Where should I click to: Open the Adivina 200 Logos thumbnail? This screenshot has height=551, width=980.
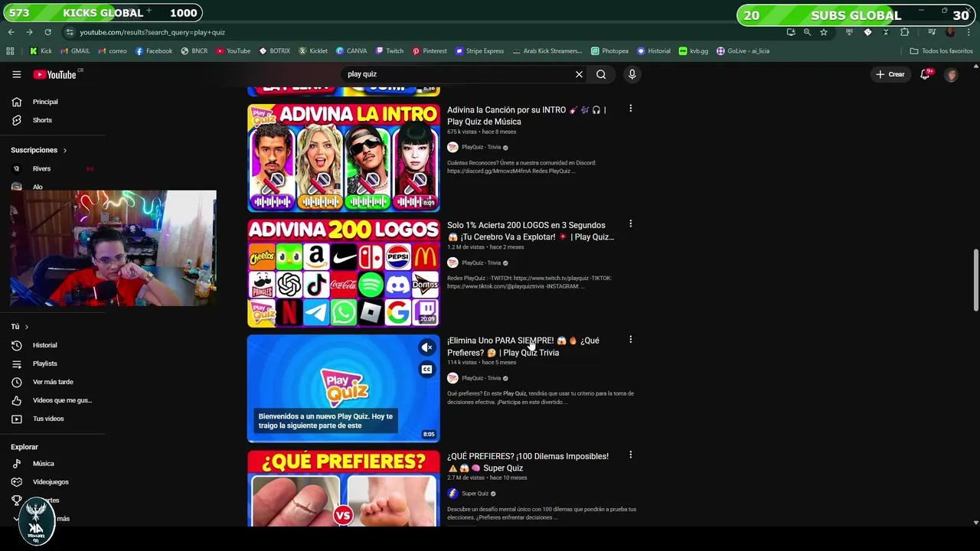343,273
